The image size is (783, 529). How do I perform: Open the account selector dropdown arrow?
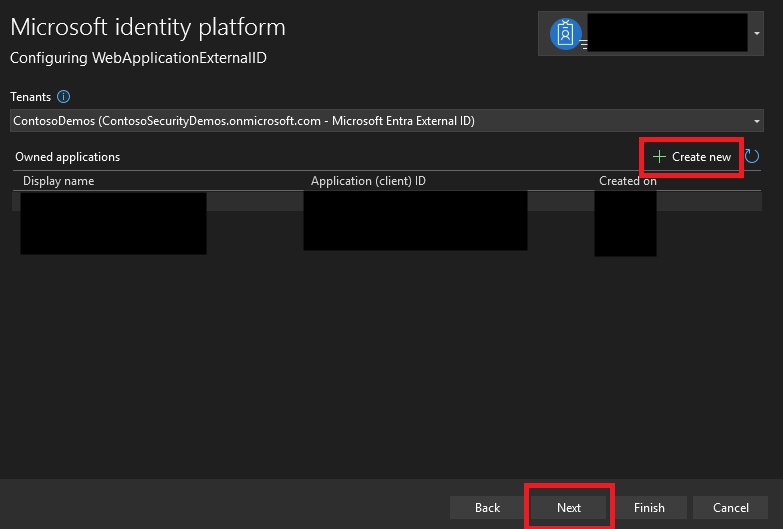tap(757, 33)
